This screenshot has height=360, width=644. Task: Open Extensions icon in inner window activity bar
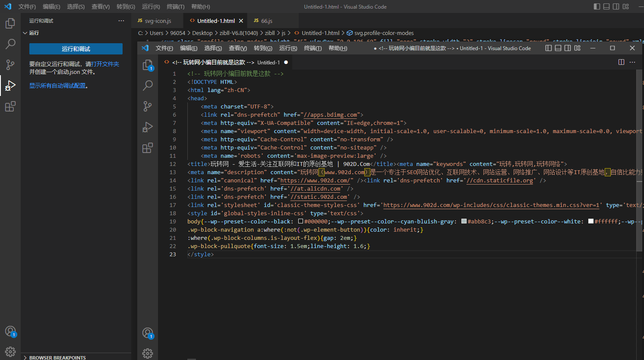coord(148,148)
